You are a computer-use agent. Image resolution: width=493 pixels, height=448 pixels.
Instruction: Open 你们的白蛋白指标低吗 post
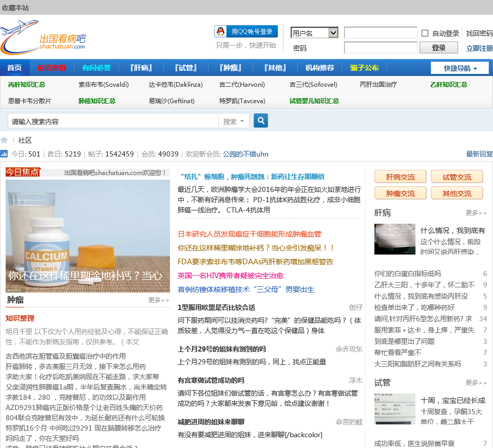tap(407, 274)
